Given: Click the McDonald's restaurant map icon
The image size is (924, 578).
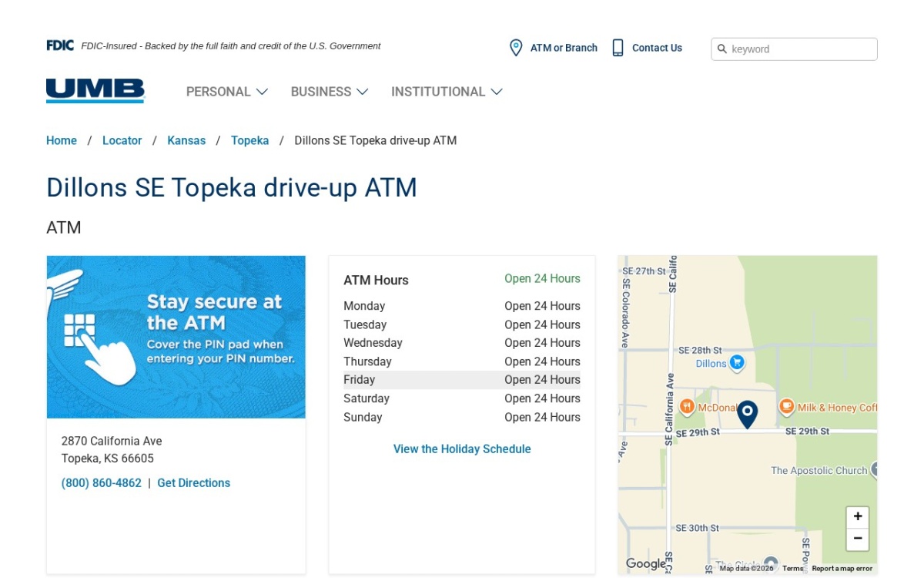Looking at the screenshot, I should [x=687, y=407].
